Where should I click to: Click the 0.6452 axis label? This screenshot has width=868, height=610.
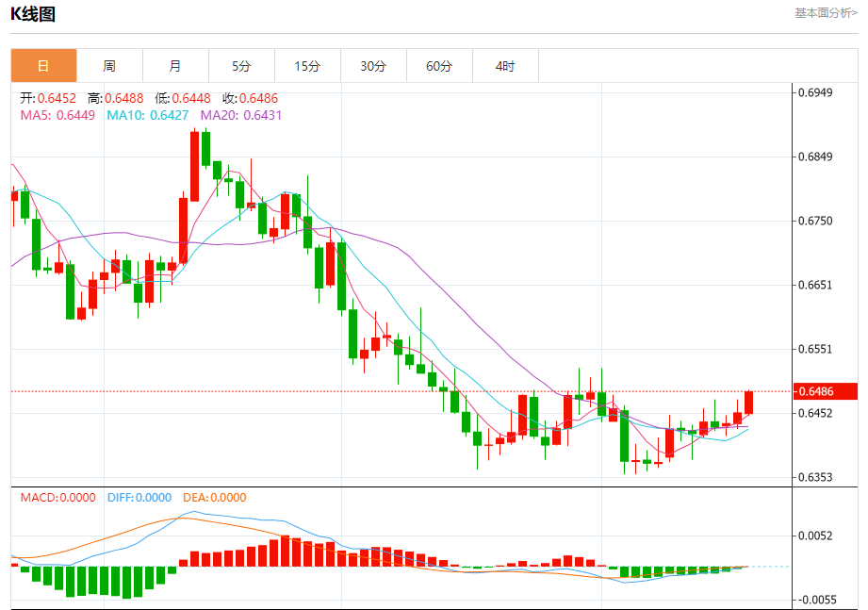[815, 413]
